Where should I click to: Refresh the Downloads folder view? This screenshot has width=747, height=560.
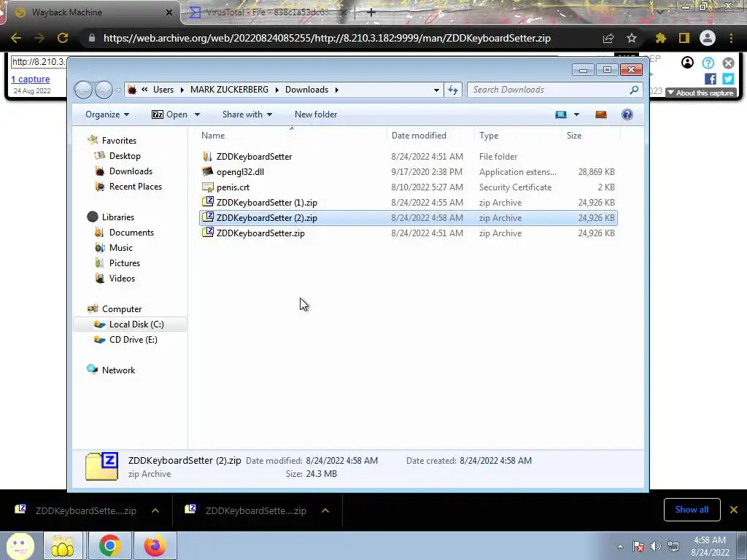coord(452,90)
